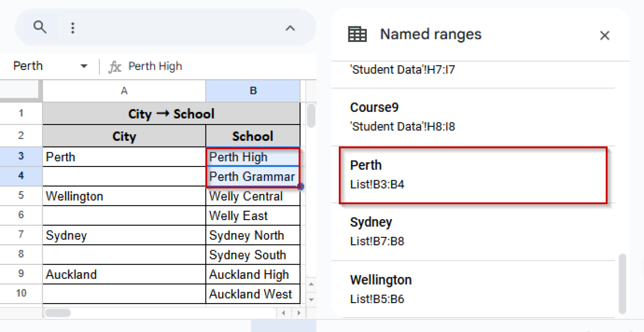Viewport: 644px width, 332px height.
Task: Click the left horizontal scroll arrow
Action: (283, 313)
